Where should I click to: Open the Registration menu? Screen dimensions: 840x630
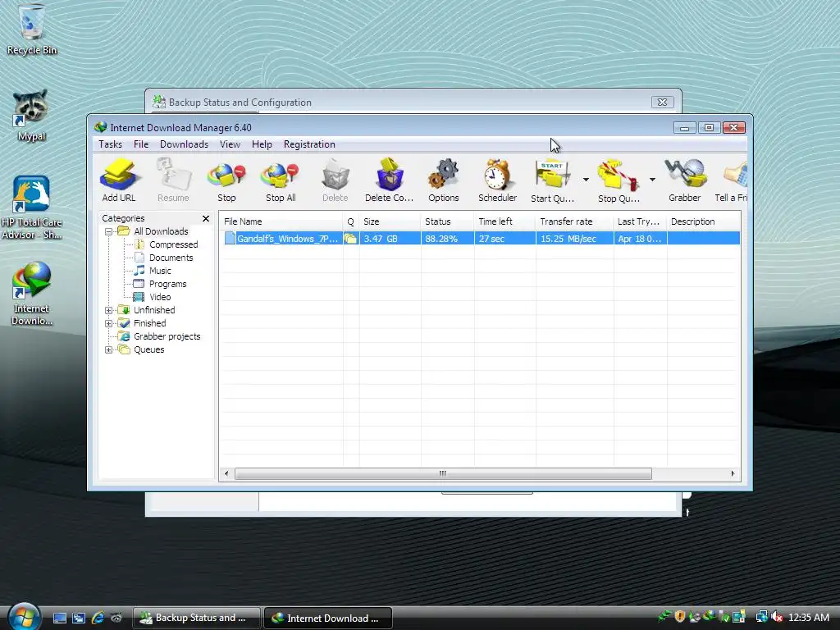[x=309, y=144]
